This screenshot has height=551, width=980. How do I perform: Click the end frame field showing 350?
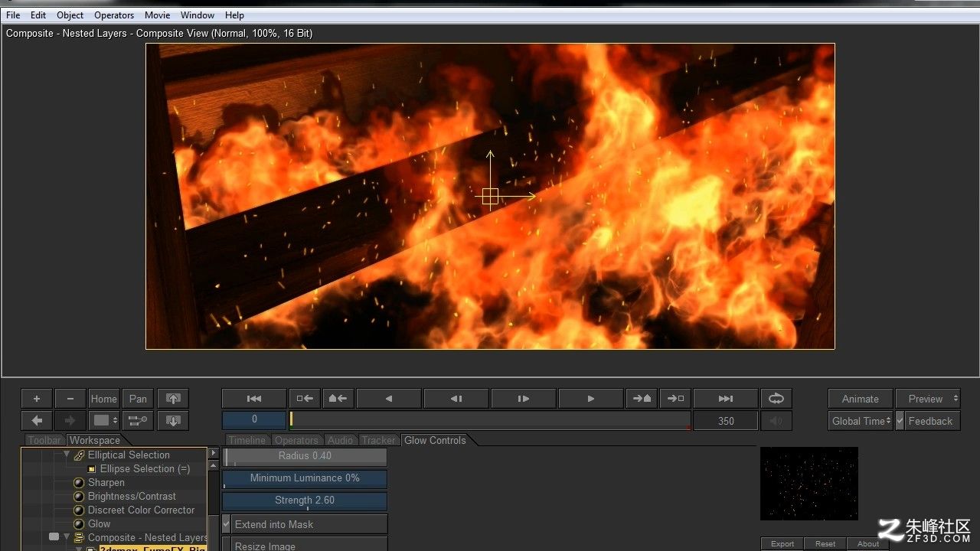[x=726, y=421]
